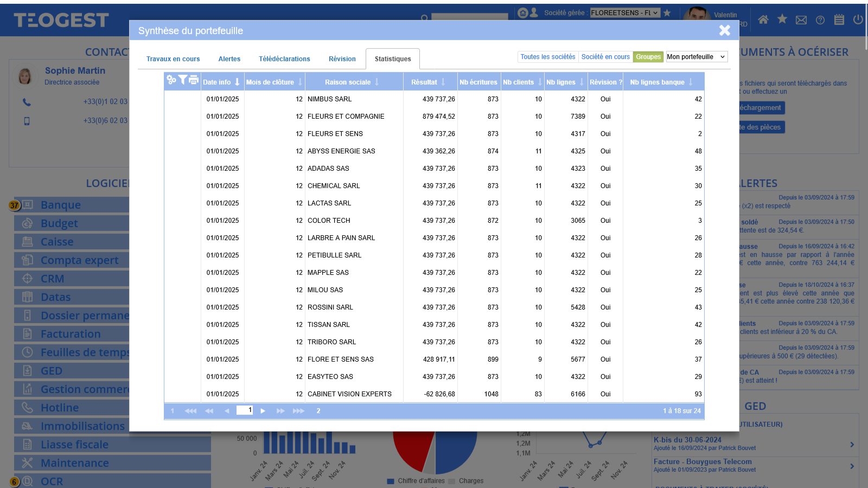Select the Télédéclarations tab
The width and height of the screenshot is (868, 488).
point(284,59)
